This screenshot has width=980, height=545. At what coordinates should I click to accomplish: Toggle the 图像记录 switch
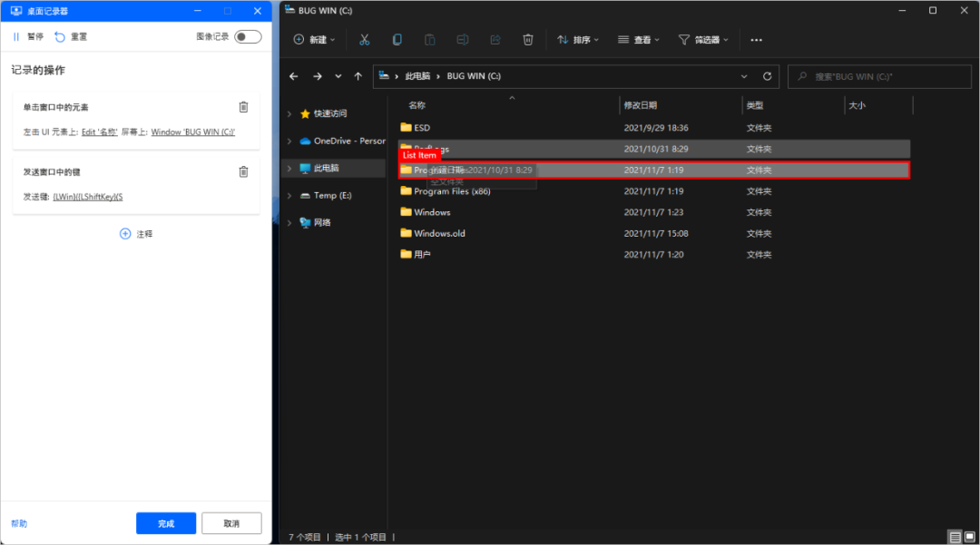[247, 37]
